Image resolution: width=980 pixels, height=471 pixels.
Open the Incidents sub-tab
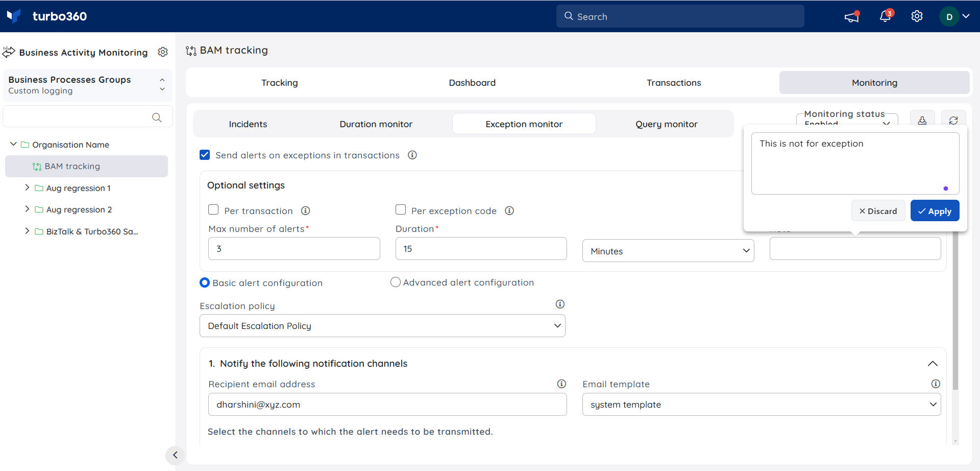coord(248,124)
